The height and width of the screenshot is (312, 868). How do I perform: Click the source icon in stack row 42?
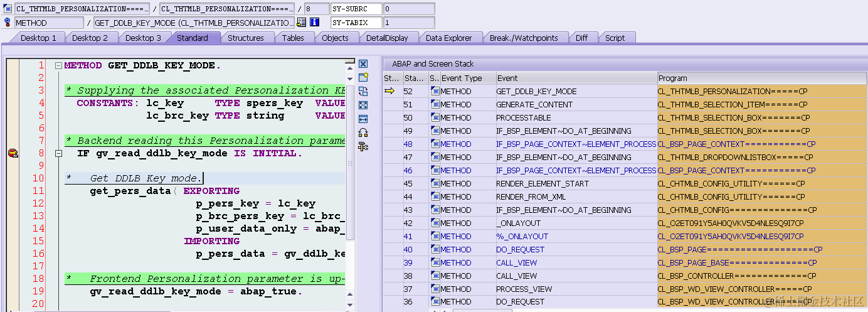coord(435,223)
